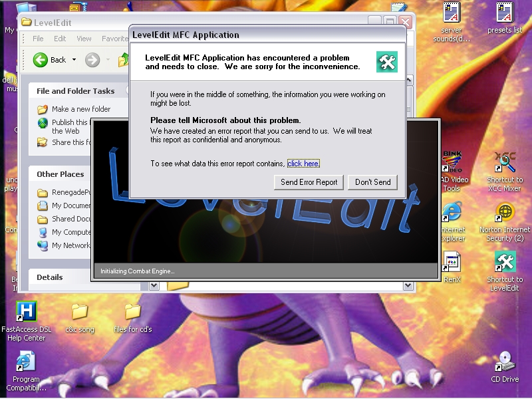Open the 'c&c song' desktop folder
This screenshot has width=532, height=399.
pos(80,312)
